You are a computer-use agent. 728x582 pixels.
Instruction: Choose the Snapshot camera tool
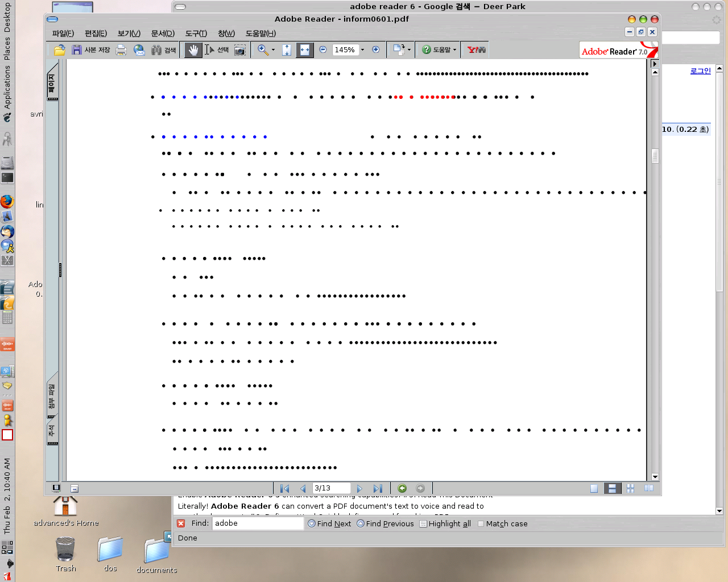240,50
